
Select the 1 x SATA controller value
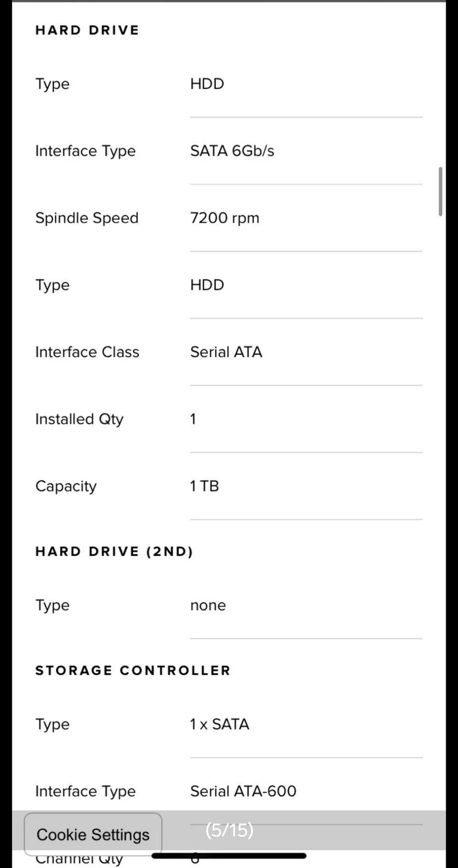(x=219, y=724)
